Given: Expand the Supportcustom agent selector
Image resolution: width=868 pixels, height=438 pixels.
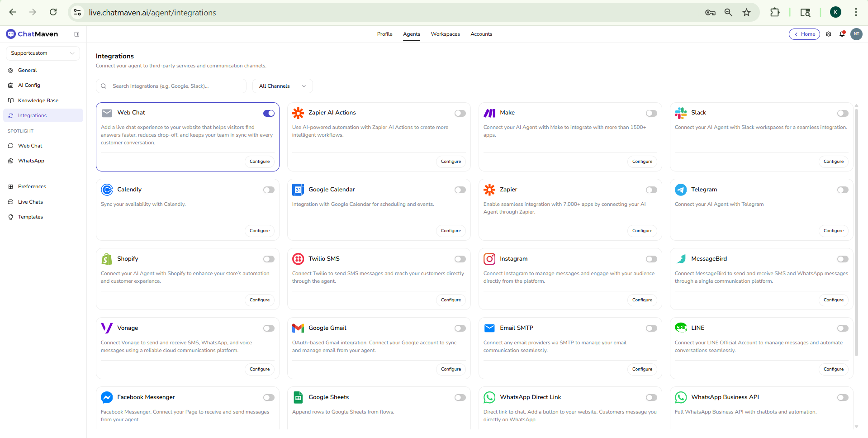Looking at the screenshot, I should click(42, 53).
